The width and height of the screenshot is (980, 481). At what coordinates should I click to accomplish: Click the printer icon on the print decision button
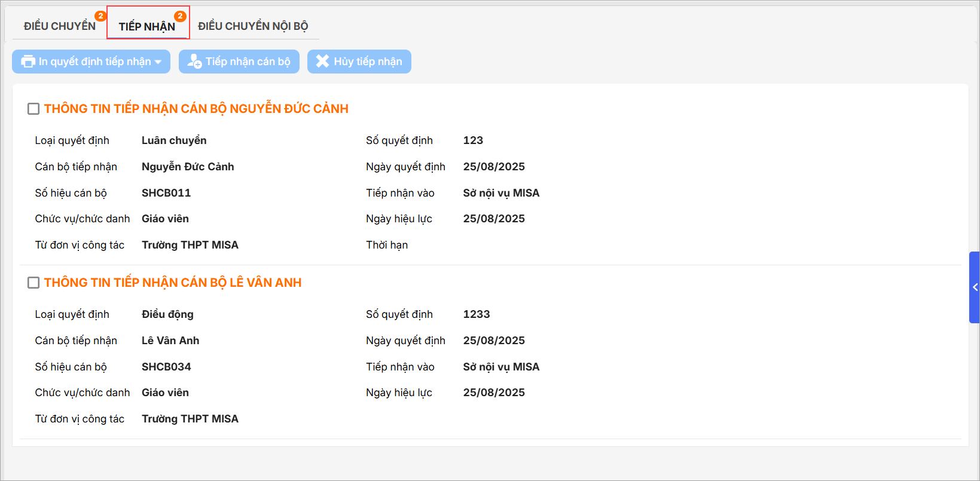[28, 62]
